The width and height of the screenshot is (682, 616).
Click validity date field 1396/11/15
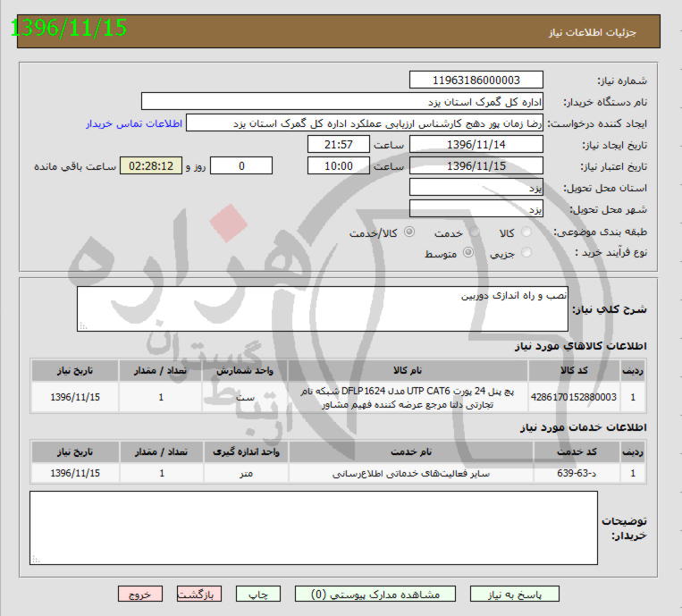tap(476, 165)
